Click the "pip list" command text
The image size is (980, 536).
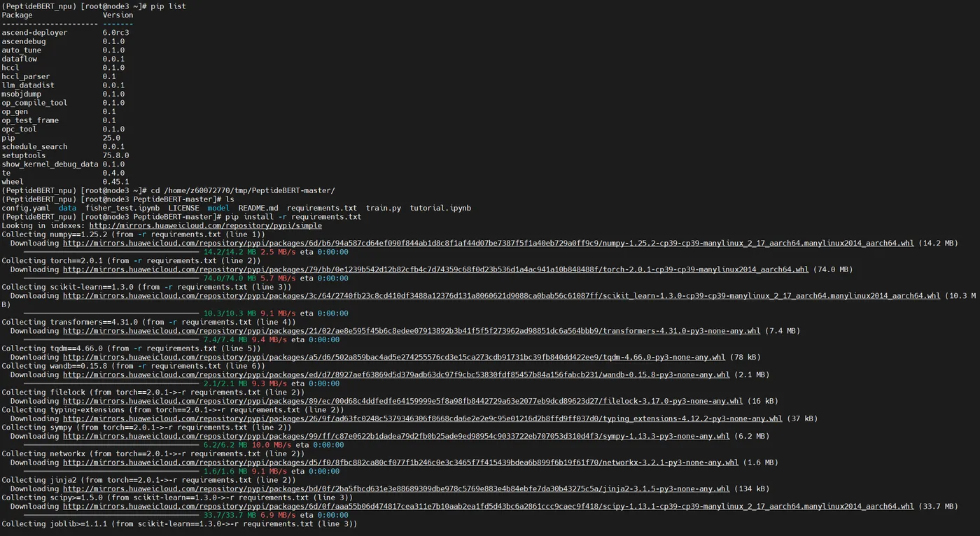coord(168,6)
